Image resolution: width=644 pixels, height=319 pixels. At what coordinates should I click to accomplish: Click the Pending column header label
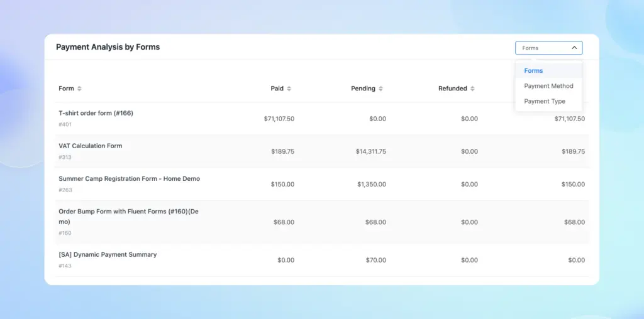(363, 89)
